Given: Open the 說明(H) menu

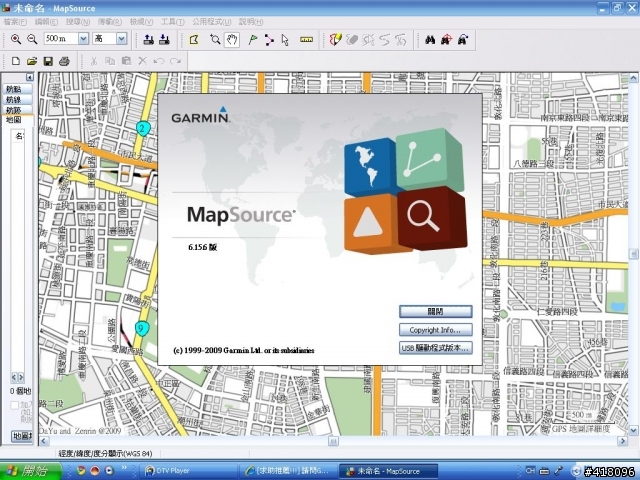Looking at the screenshot, I should pos(251,22).
